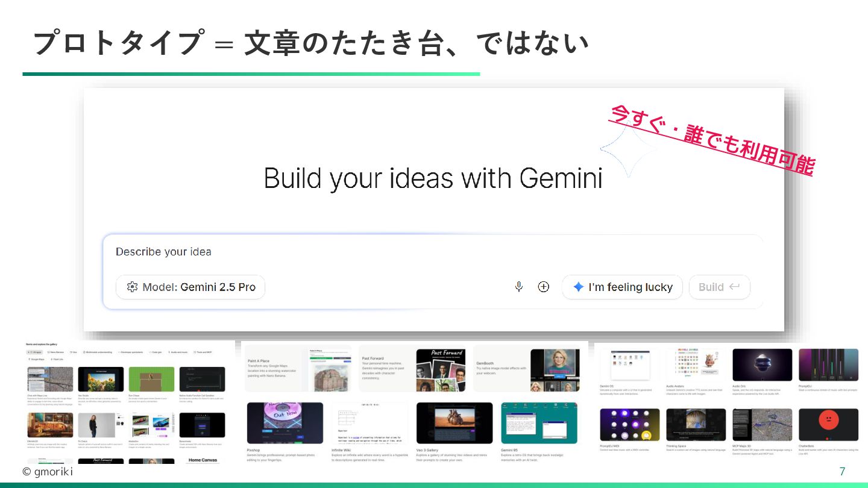Open the Audio Avatars thumbnail
The height and width of the screenshot is (488, 868).
click(696, 364)
